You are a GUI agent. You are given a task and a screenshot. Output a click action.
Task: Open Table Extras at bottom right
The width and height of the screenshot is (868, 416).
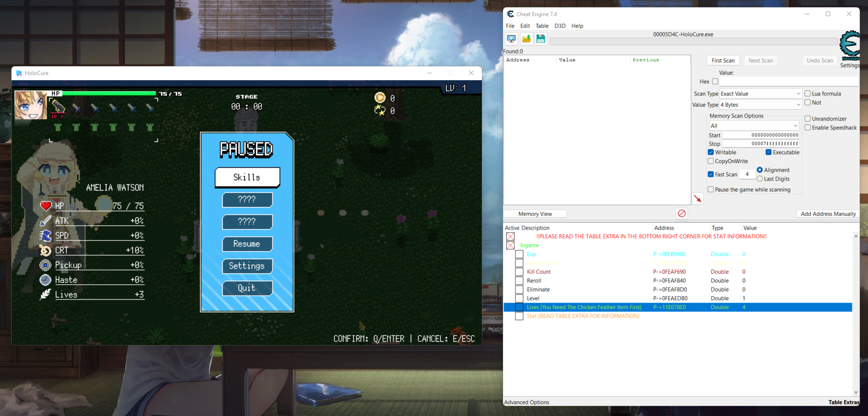[x=844, y=402]
